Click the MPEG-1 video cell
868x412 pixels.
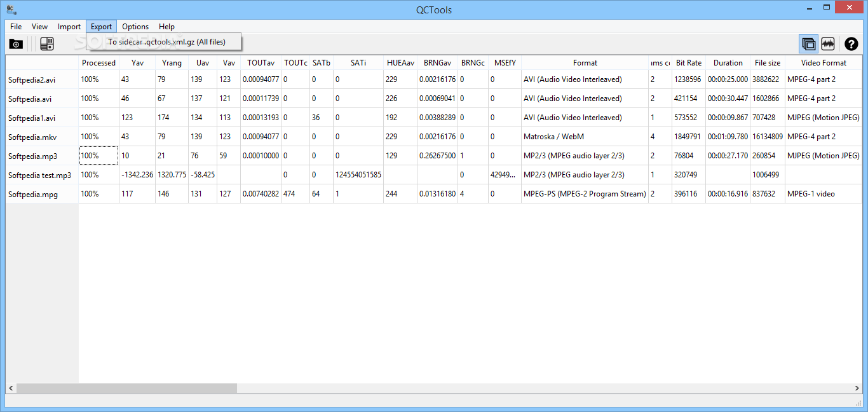pyautogui.click(x=824, y=194)
